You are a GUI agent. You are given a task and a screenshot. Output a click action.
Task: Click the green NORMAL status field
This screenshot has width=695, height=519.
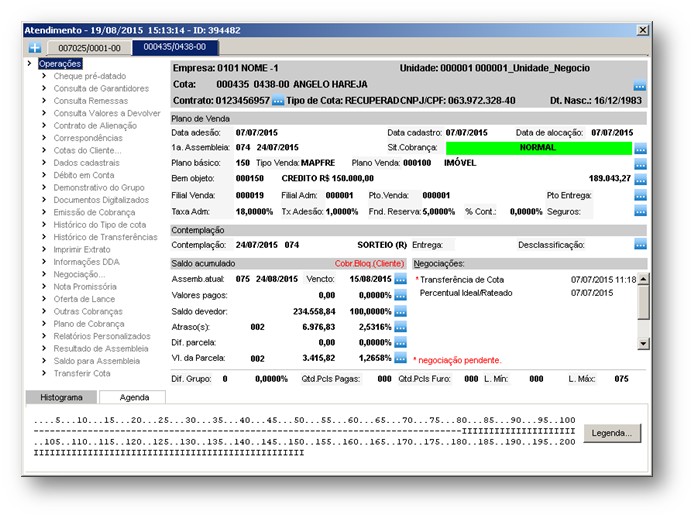tap(539, 148)
